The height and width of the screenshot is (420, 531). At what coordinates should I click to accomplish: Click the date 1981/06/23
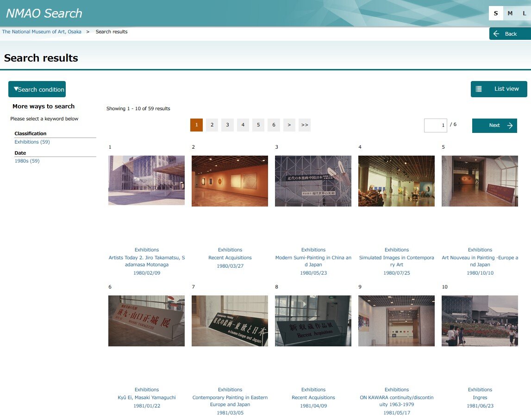(x=480, y=406)
